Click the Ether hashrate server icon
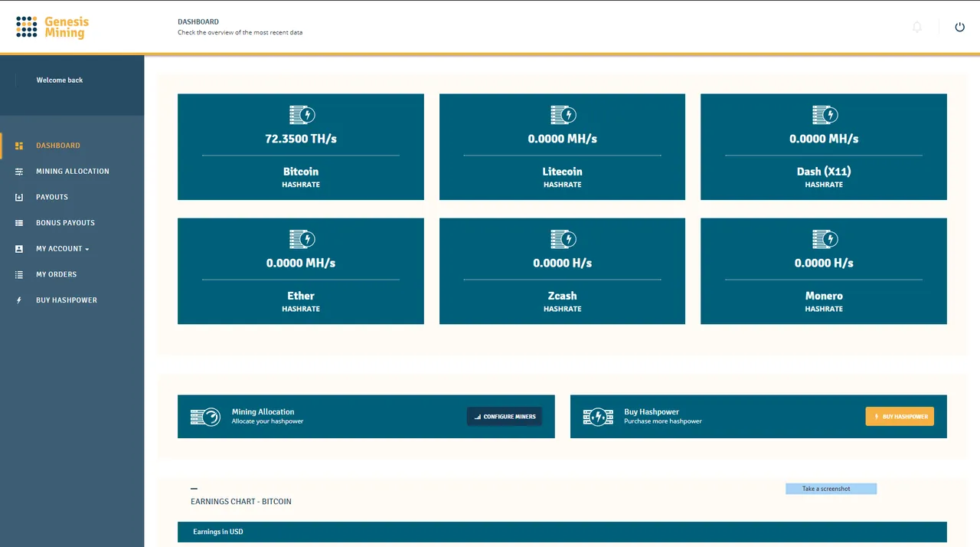Viewport: 980px width, 547px height. click(x=302, y=239)
